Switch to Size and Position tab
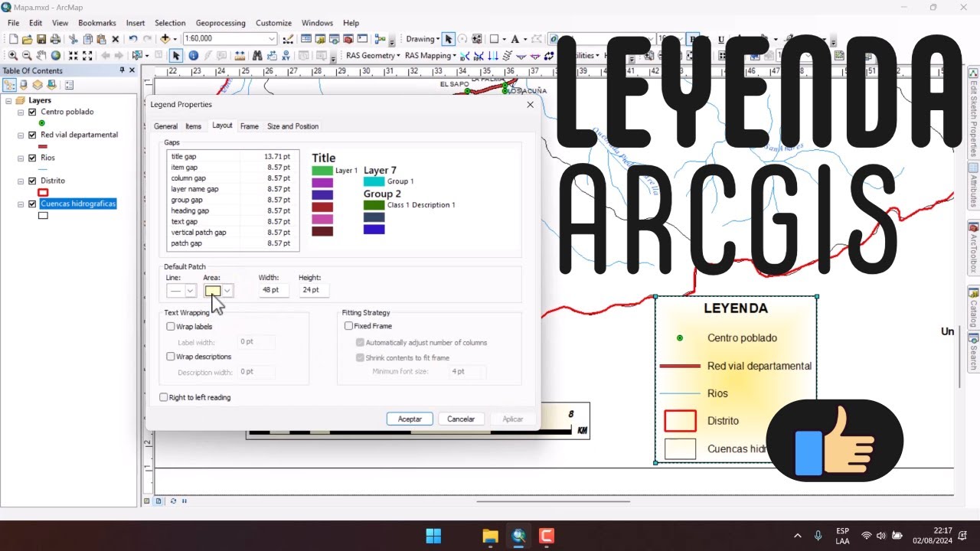 [292, 126]
